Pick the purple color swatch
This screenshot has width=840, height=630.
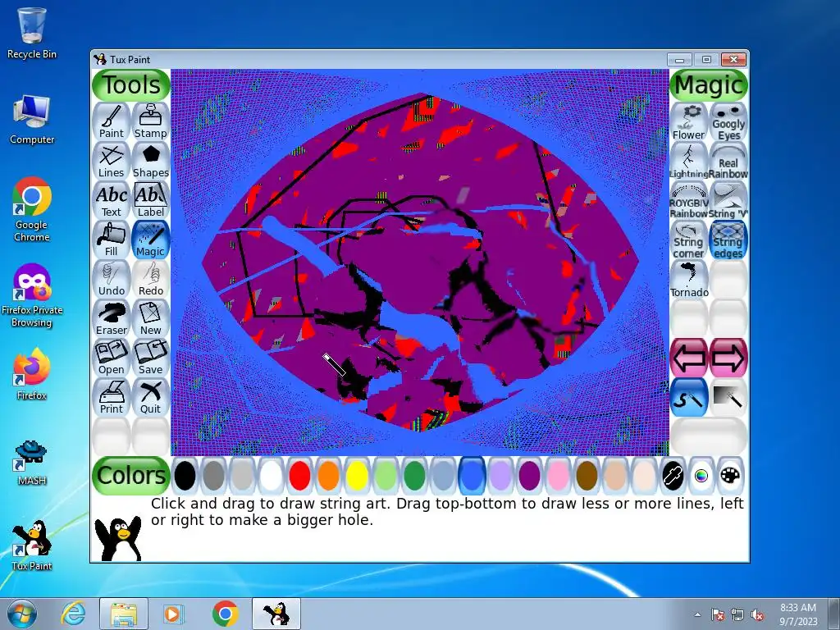(x=529, y=475)
